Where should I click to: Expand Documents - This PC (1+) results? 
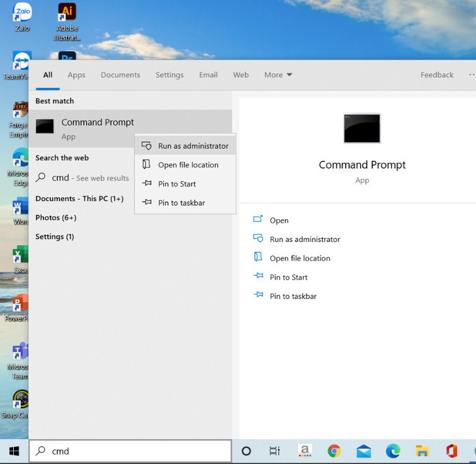pyautogui.click(x=80, y=198)
